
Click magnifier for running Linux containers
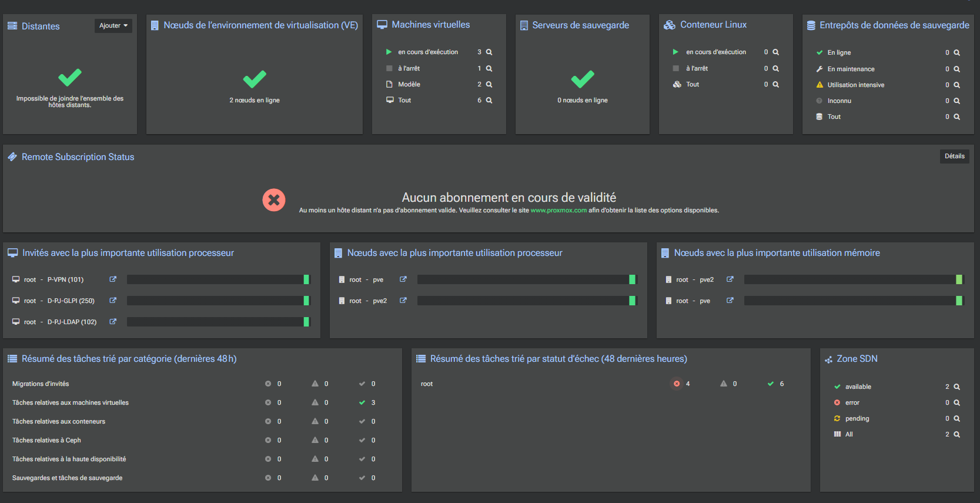pos(775,52)
